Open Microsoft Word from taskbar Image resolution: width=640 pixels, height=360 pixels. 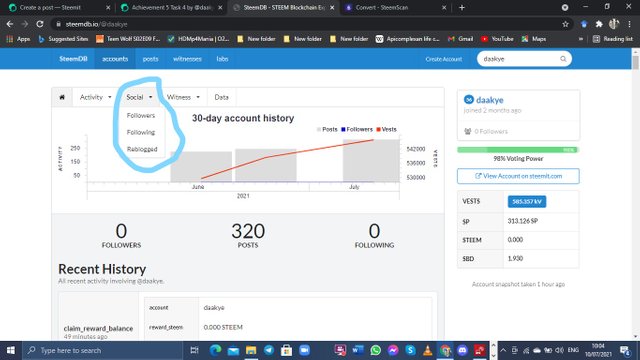pos(358,350)
